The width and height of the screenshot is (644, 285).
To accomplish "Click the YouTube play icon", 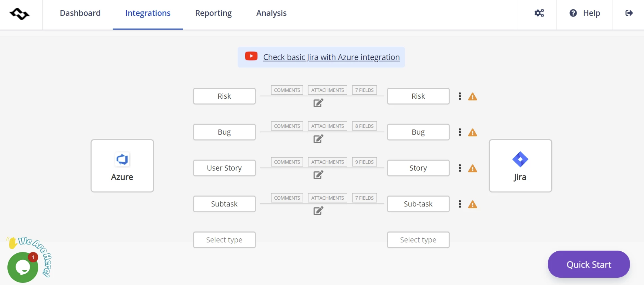I will click(x=251, y=56).
